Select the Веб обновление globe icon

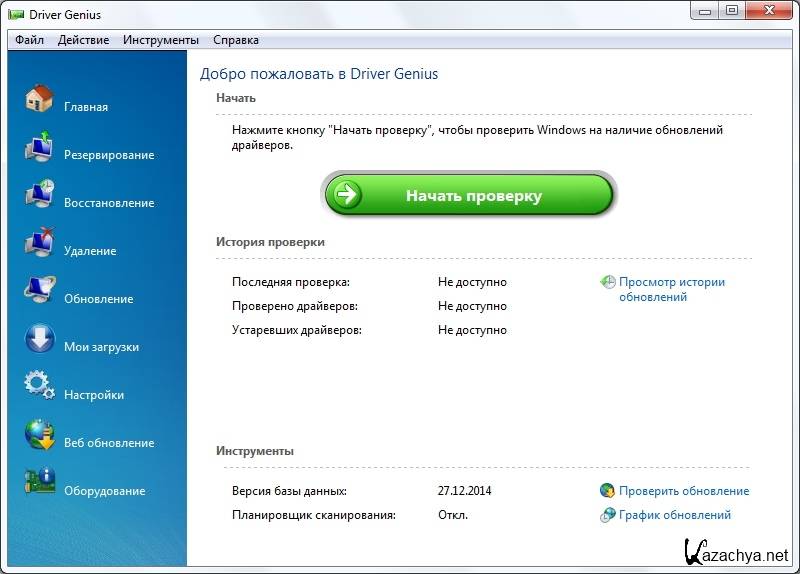(39, 435)
